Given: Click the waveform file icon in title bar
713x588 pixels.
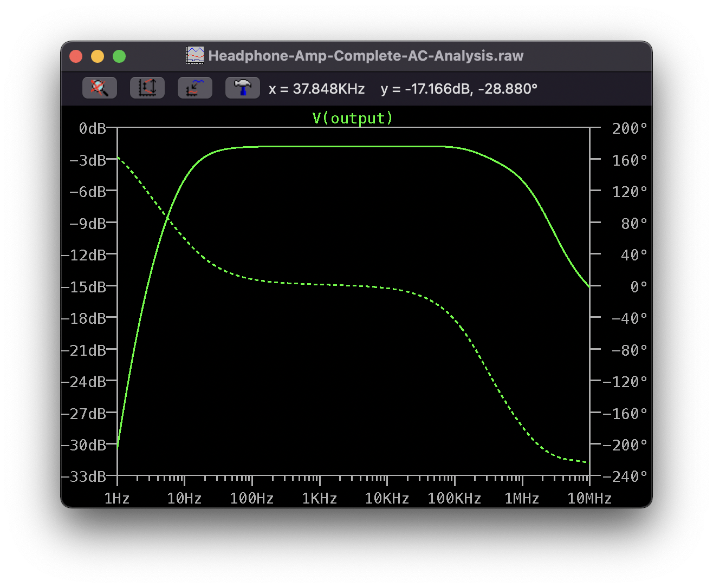Looking at the screenshot, I should point(195,55).
